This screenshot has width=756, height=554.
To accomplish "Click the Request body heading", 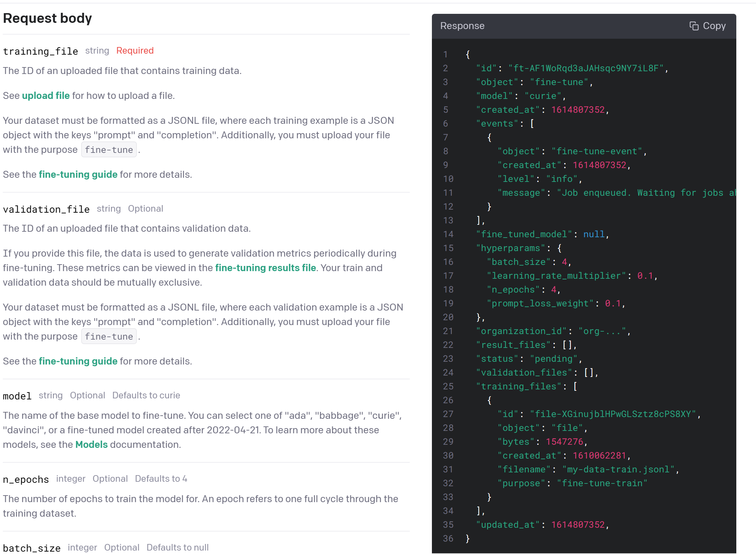I will (x=47, y=18).
